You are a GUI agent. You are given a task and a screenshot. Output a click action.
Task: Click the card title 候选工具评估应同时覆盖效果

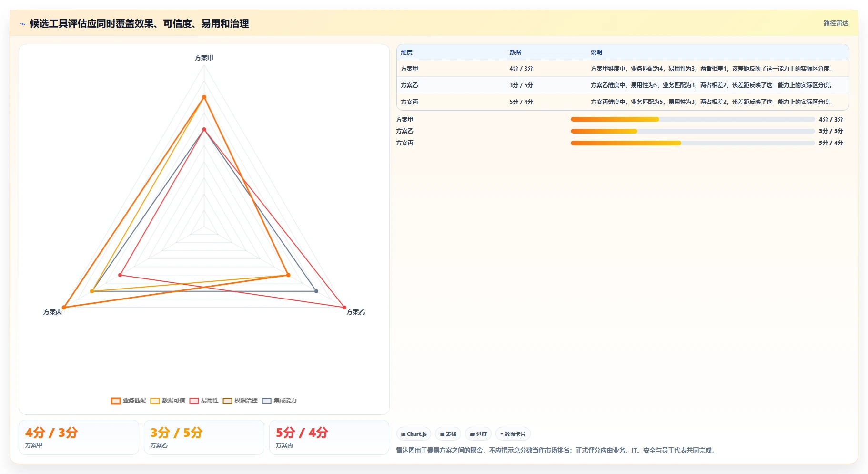click(x=139, y=23)
